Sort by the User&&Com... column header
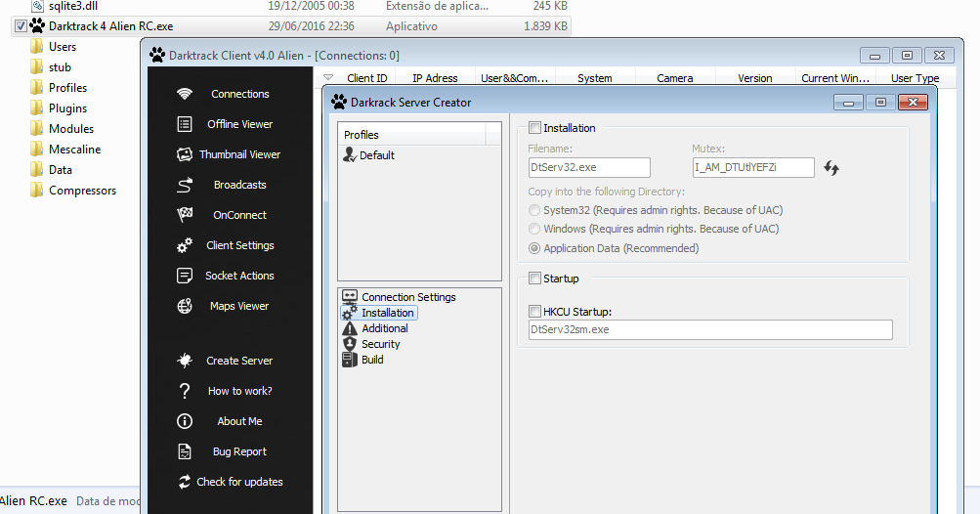980x514 pixels. click(514, 78)
